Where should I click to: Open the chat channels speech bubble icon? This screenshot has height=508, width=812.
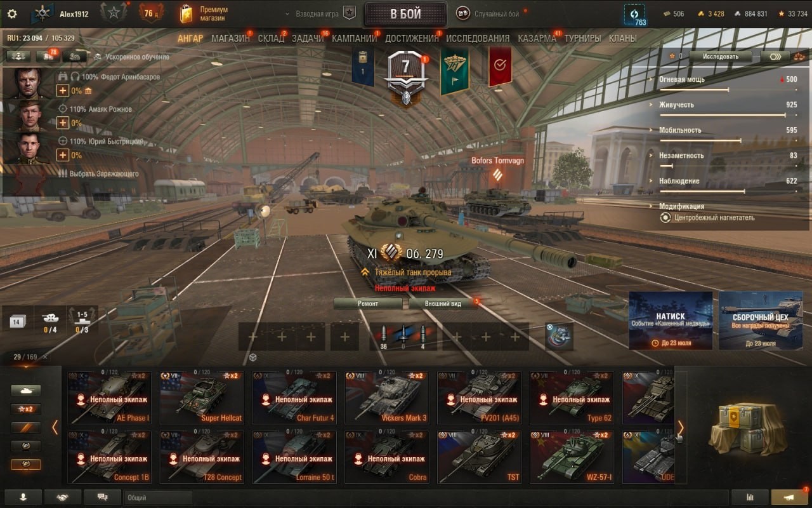tap(101, 497)
